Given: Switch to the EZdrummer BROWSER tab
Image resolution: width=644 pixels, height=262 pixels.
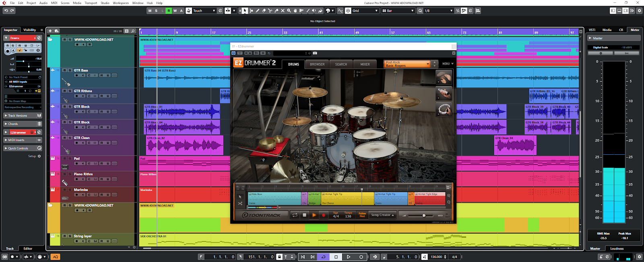Looking at the screenshot, I should click(317, 64).
